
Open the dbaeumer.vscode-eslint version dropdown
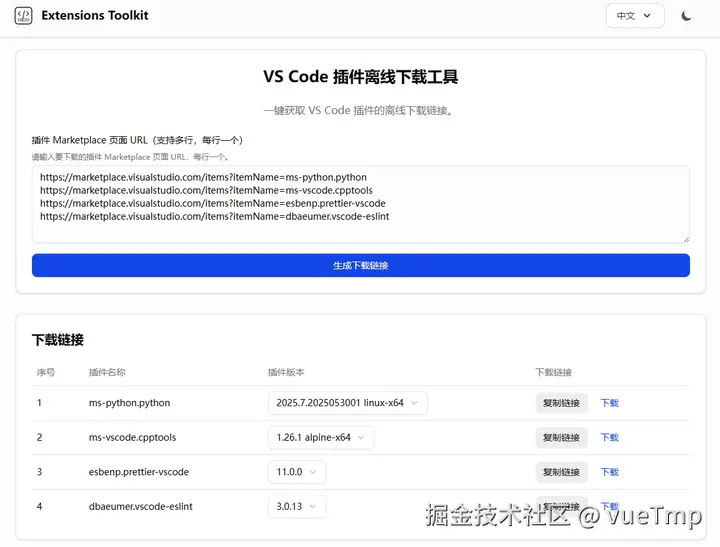[x=297, y=506]
